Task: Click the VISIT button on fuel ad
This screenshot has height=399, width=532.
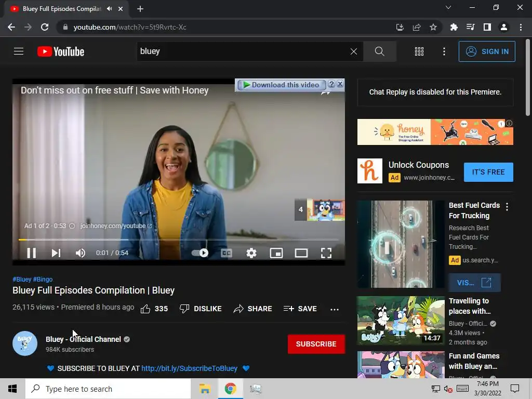Action: (x=474, y=283)
